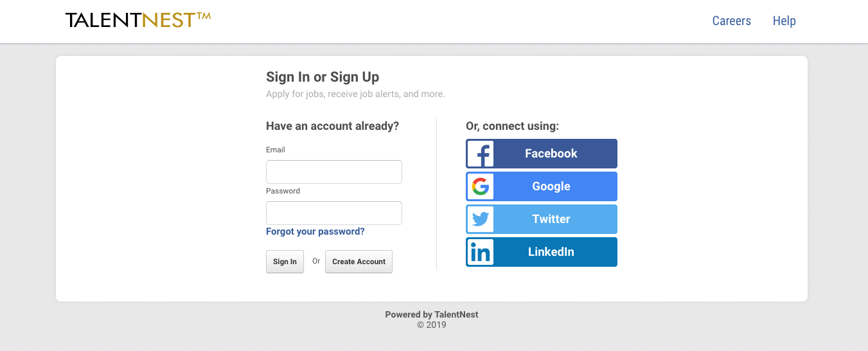Click the "Password" field label
This screenshot has height=351, width=868.
[x=283, y=191]
